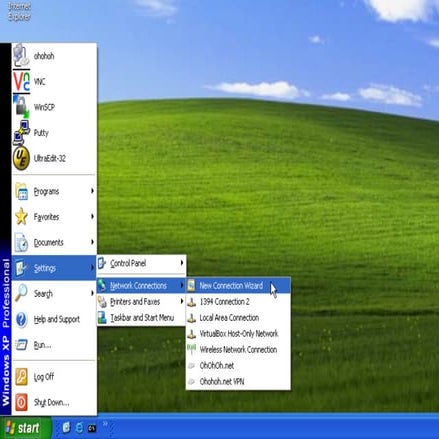
Task: Click the Programs folder icon
Action: pyautogui.click(x=21, y=191)
